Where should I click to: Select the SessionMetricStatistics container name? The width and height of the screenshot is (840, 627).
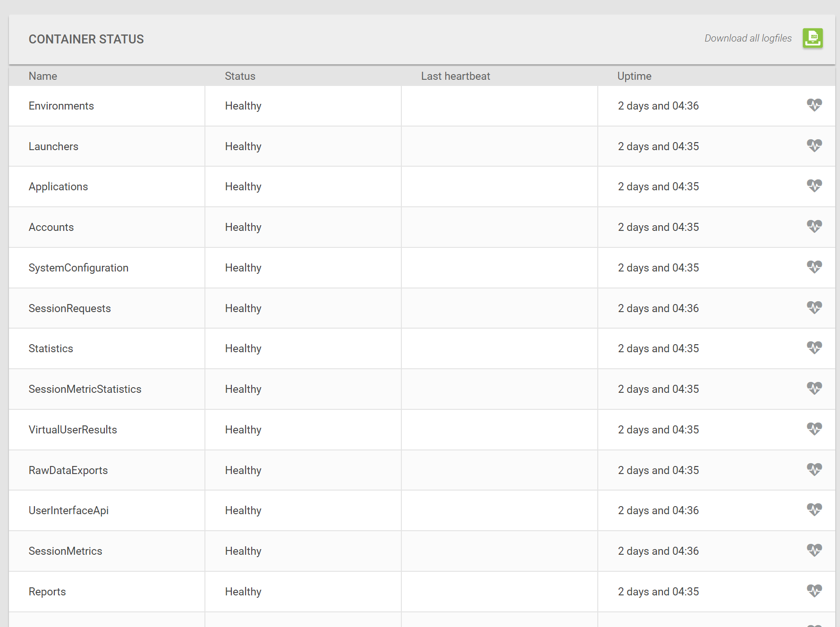click(x=85, y=389)
